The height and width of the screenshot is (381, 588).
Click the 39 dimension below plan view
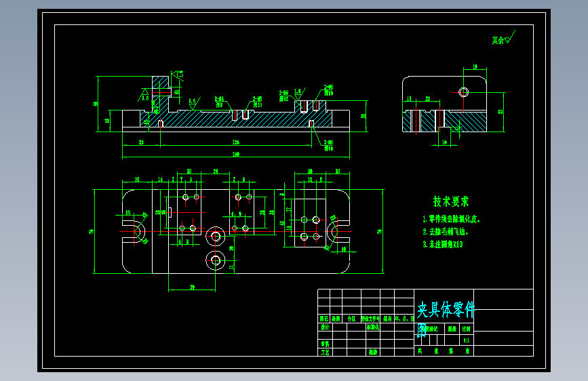(192, 287)
